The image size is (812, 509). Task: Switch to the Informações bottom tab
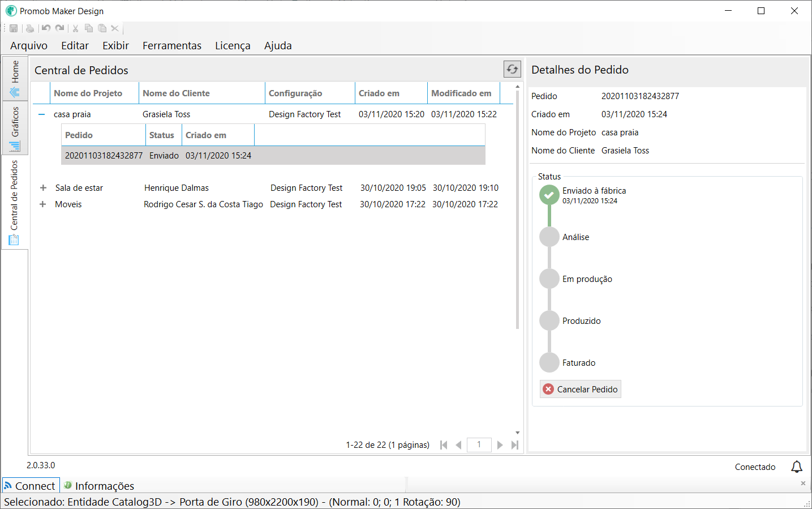pyautogui.click(x=100, y=486)
